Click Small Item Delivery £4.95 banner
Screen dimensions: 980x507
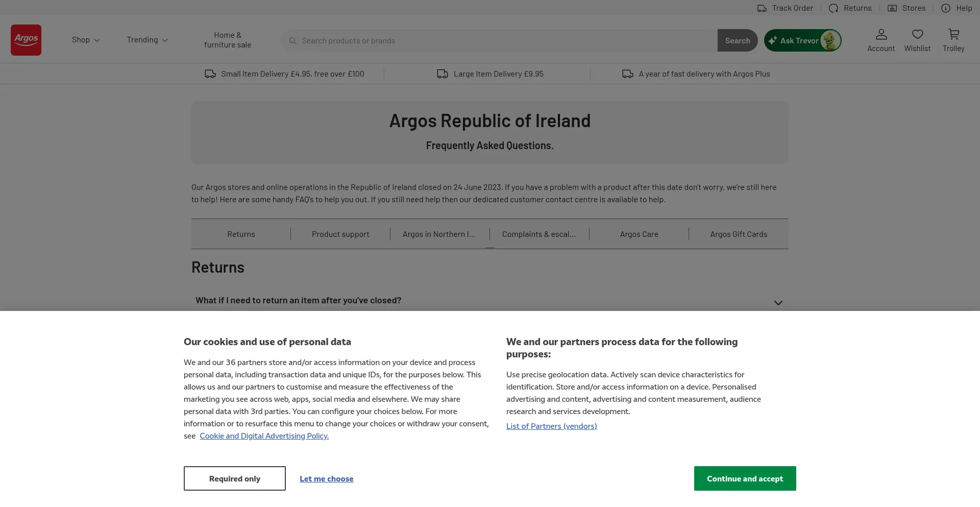284,74
